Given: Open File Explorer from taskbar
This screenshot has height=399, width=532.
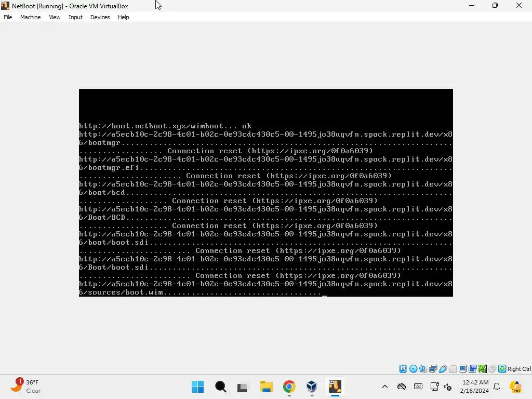Looking at the screenshot, I should 267,387.
